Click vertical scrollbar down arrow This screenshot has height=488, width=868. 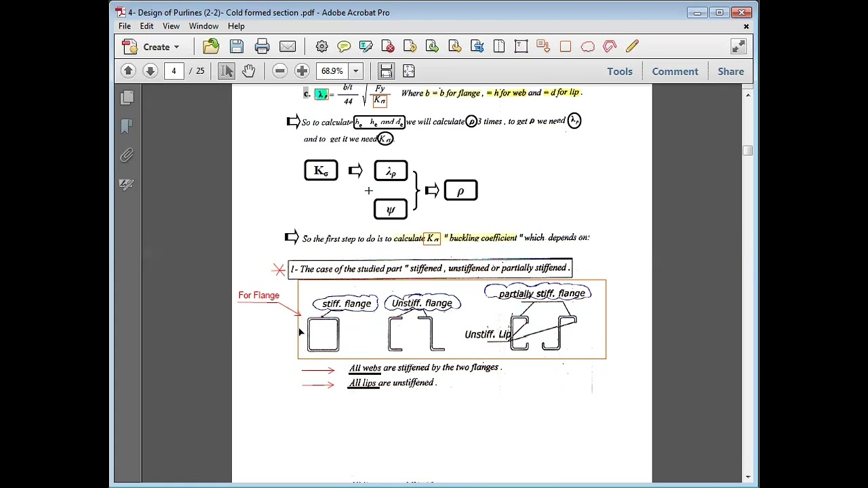pyautogui.click(x=747, y=477)
